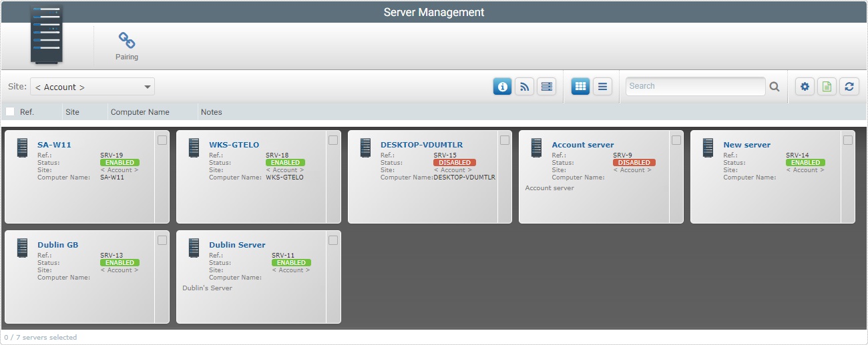The image size is (868, 345).
Task: Show server information view
Action: coord(502,86)
